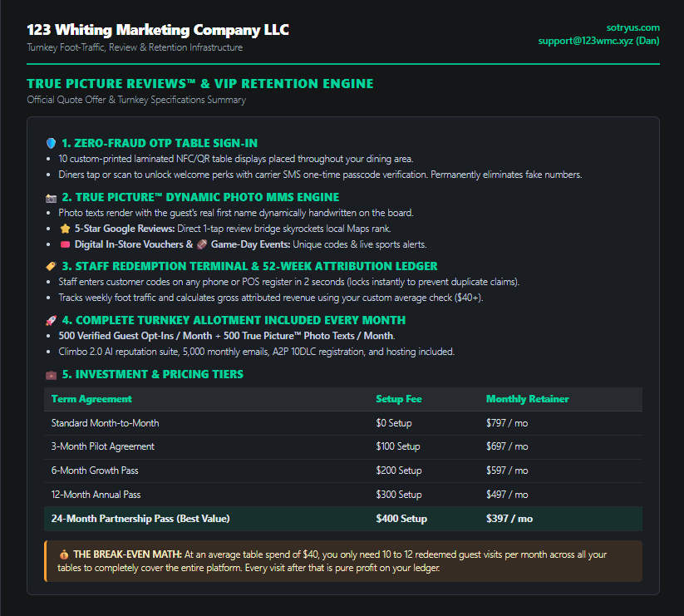Click the rocket icon beside Complete Turnkey heading
The width and height of the screenshot is (684, 616).
[51, 320]
